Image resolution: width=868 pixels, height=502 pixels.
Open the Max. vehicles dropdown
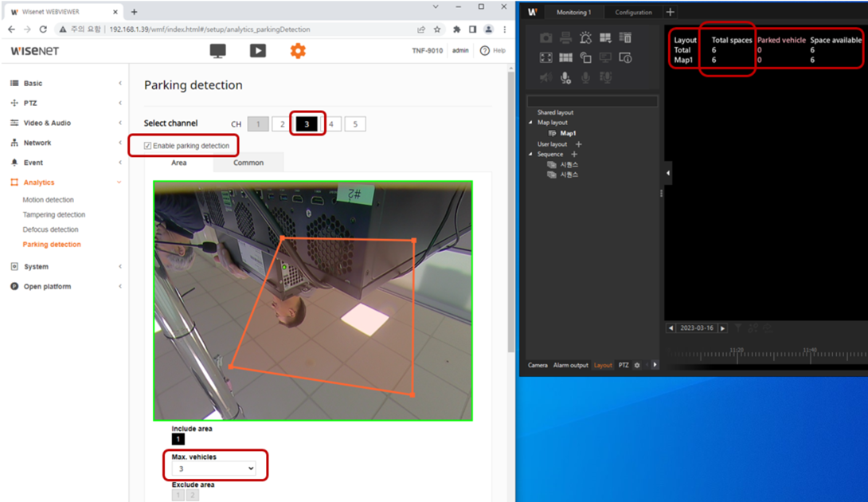click(213, 469)
